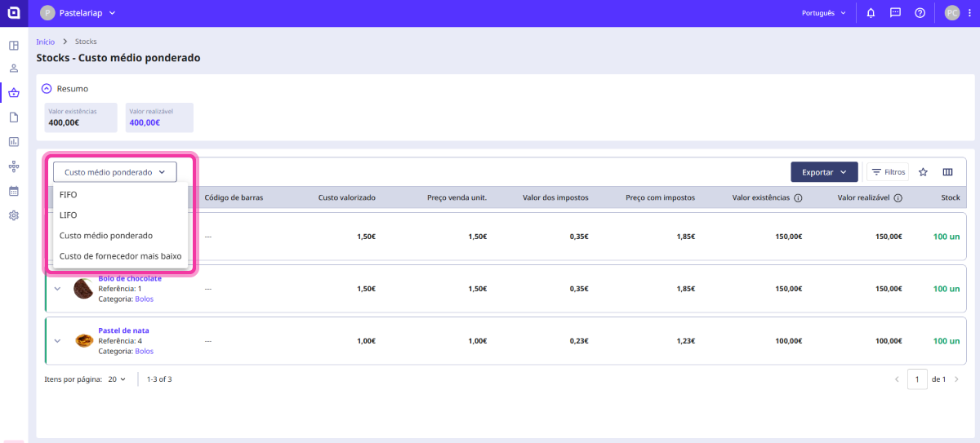Select FIFO valuation option
Viewport: 980px width, 443px height.
(121, 195)
